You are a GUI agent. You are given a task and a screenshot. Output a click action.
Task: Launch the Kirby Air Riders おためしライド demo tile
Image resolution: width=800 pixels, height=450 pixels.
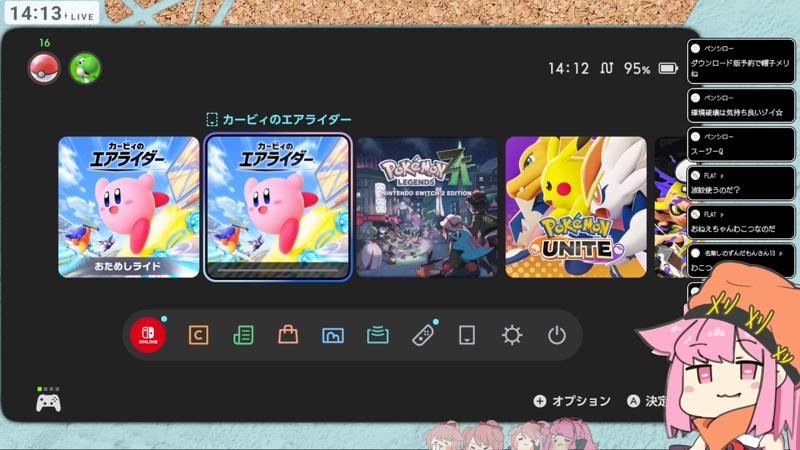(129, 207)
